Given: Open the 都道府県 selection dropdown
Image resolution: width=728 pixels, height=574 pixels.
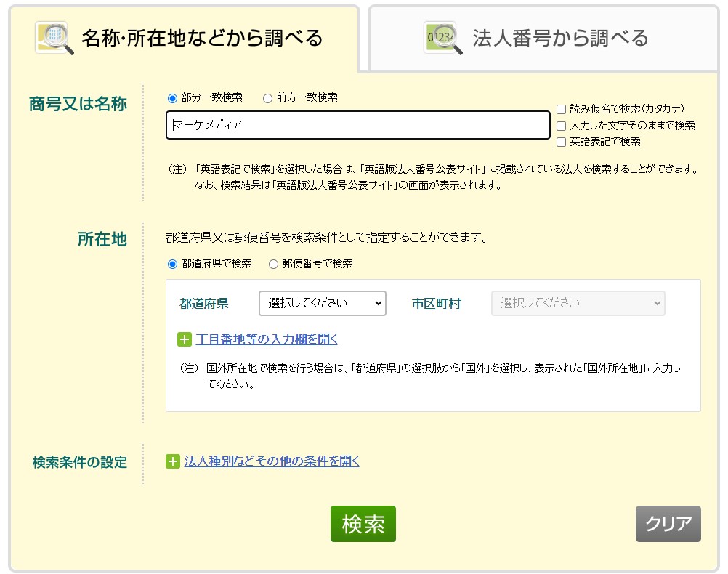Looking at the screenshot, I should [322, 303].
